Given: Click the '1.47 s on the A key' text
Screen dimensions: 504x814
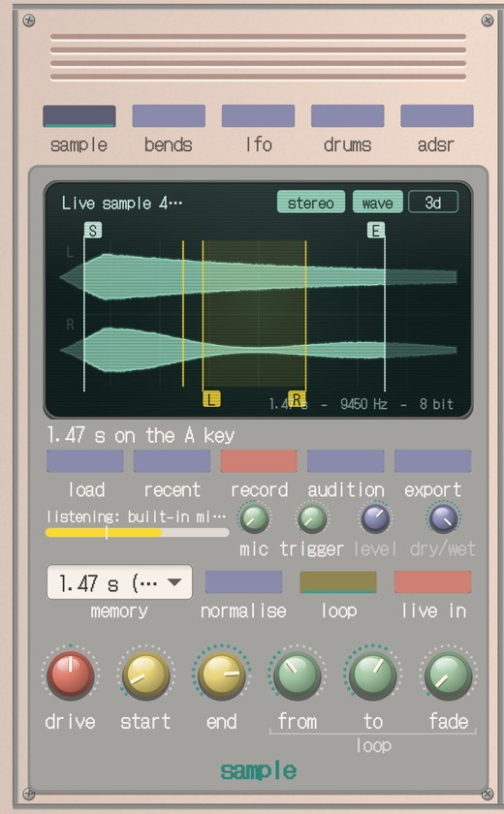Looking at the screenshot, I should coord(141,434).
